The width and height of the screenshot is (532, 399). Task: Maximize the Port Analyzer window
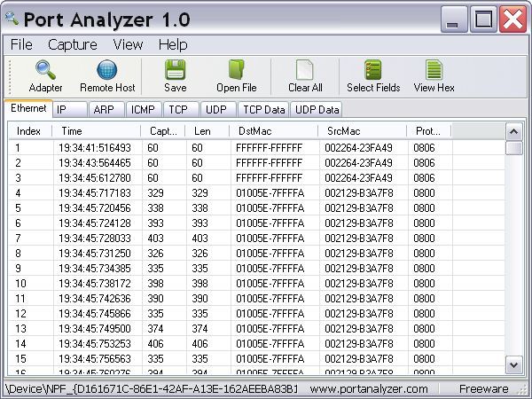click(x=483, y=20)
